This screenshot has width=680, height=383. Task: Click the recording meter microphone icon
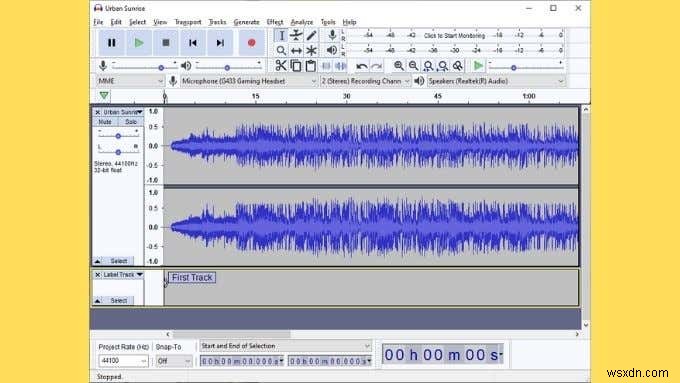pos(332,35)
